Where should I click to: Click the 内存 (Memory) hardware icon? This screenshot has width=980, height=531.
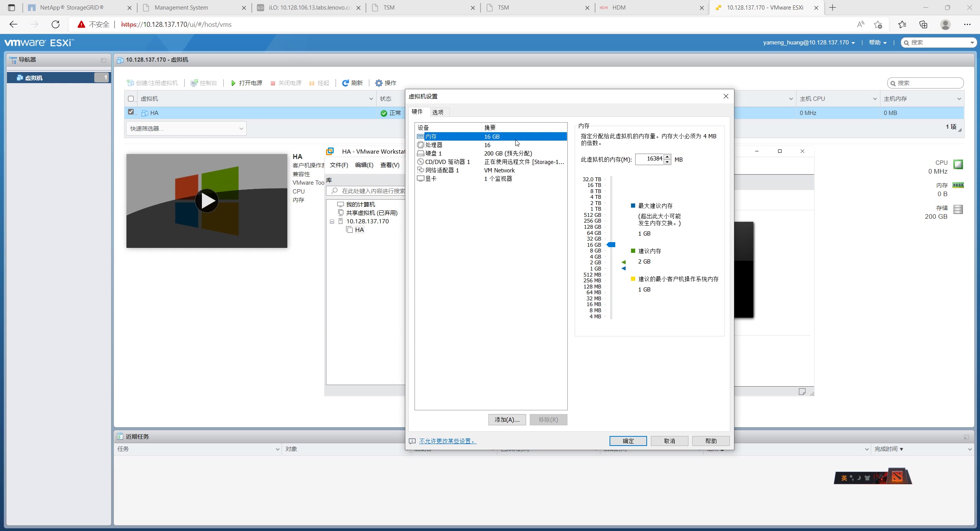420,136
